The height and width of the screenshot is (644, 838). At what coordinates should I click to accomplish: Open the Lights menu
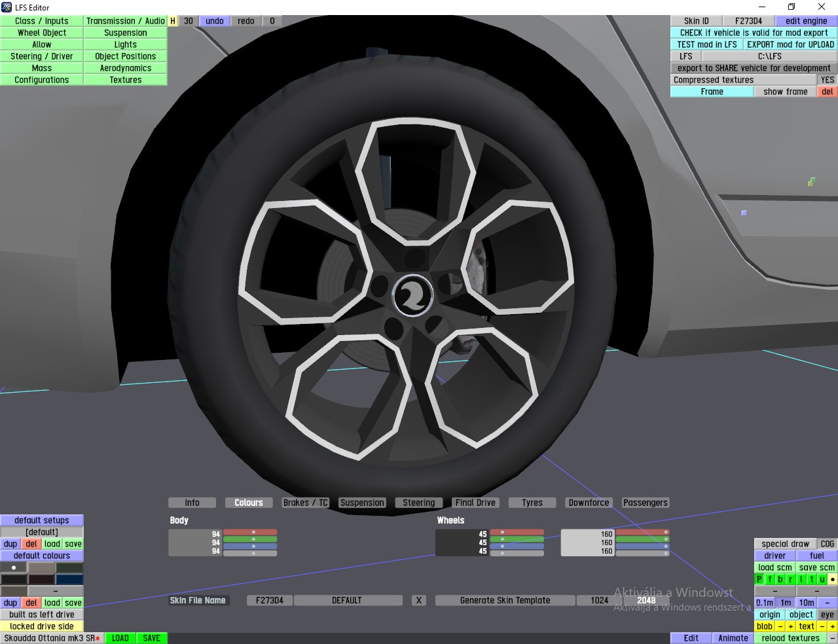126,45
